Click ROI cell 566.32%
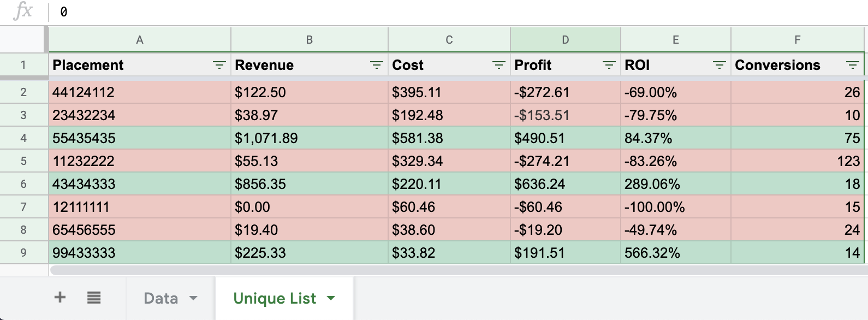868x320 pixels. coord(676,253)
